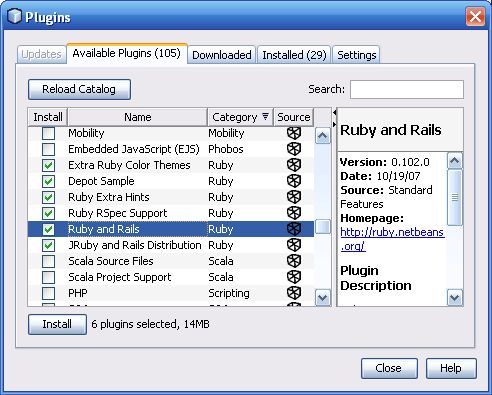Viewport: 492px width, 395px height.
Task: Switch to the Updates tab
Action: click(x=41, y=54)
